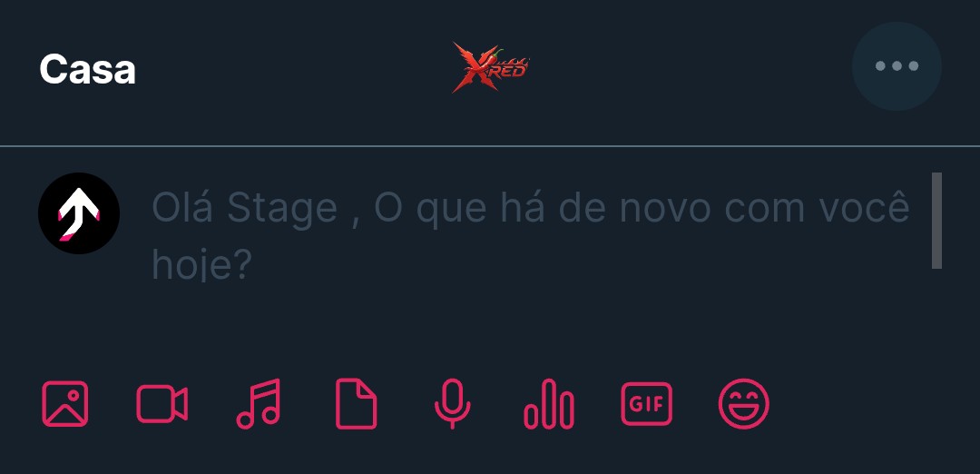The image size is (980, 474).
Task: Click the white arrow inside the avatar
Action: (x=79, y=212)
